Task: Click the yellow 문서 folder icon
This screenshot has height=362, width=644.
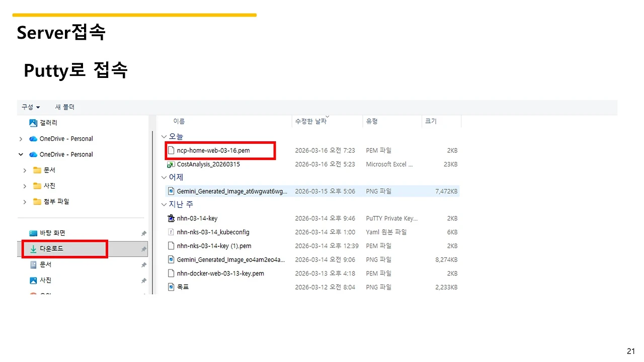Action: tap(37, 170)
